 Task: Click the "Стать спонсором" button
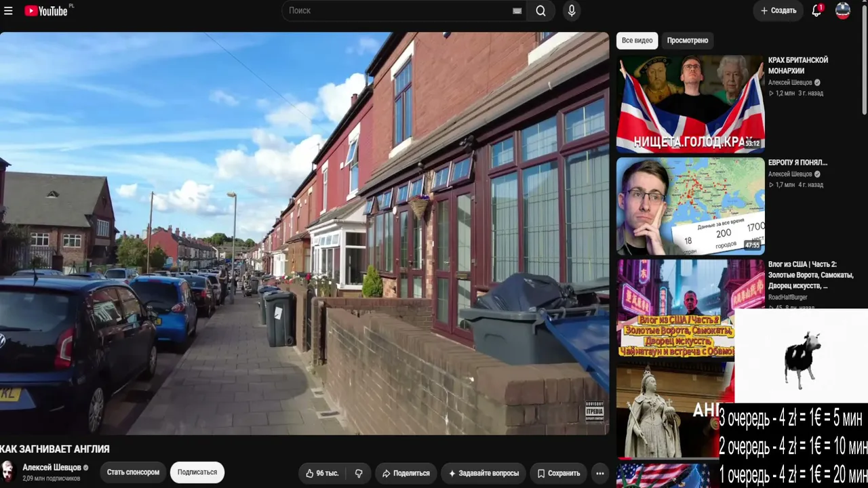(133, 472)
